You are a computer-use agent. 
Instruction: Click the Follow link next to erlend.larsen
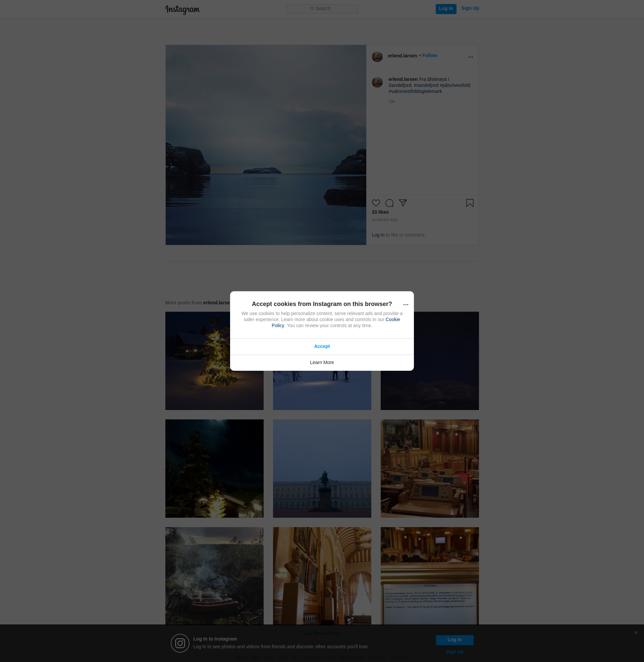(x=429, y=55)
